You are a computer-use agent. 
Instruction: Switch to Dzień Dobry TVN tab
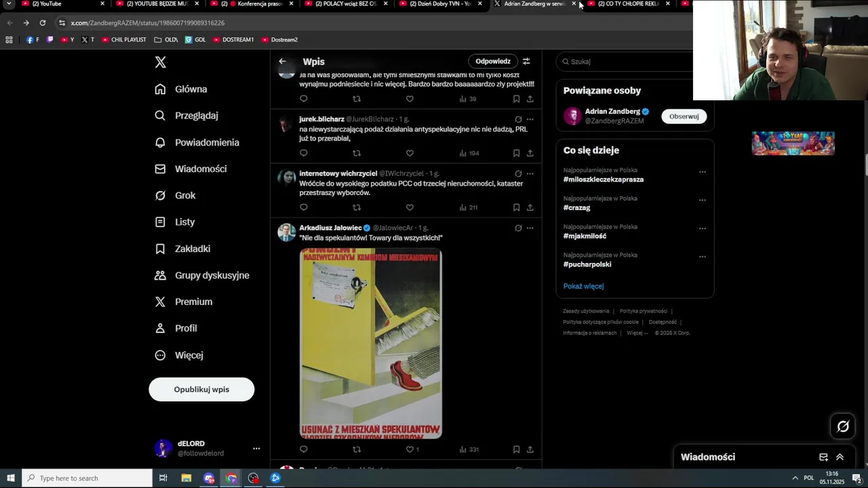coord(439,4)
